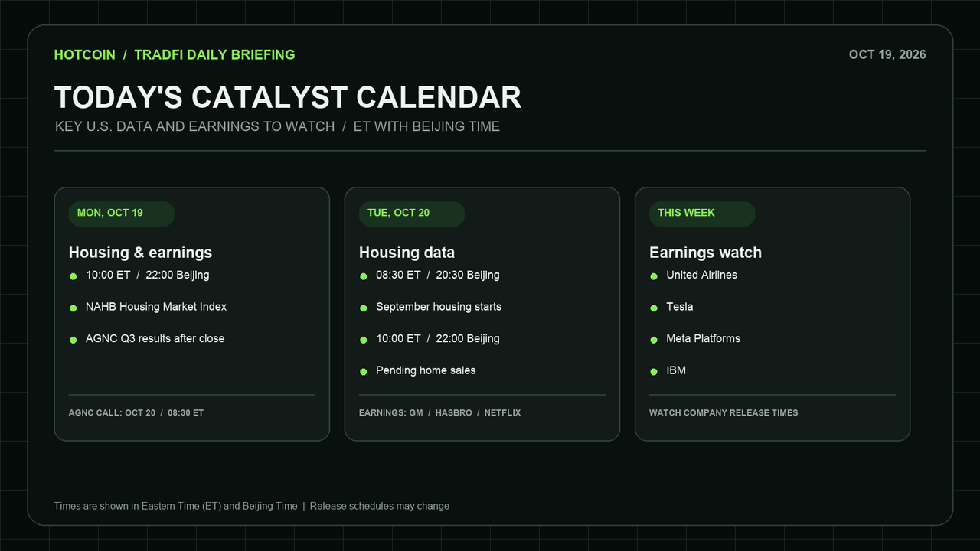This screenshot has height=551, width=980.
Task: Click the Pending home sales item
Action: (x=426, y=370)
